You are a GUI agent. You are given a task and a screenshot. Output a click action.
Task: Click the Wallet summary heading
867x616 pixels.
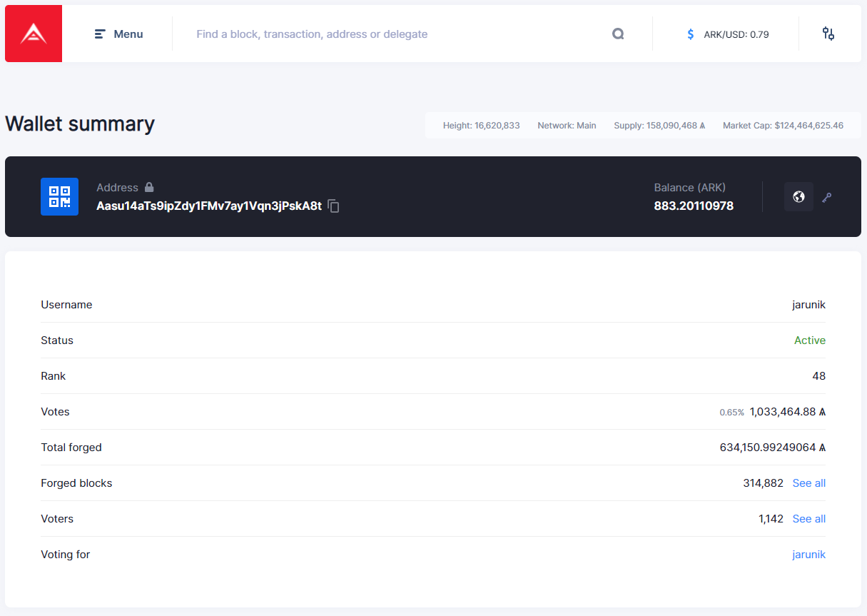80,123
